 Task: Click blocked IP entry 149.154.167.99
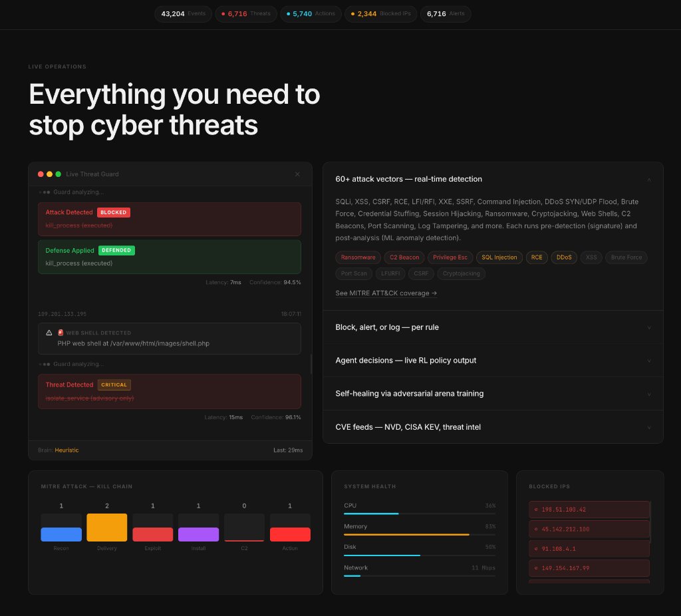589,568
